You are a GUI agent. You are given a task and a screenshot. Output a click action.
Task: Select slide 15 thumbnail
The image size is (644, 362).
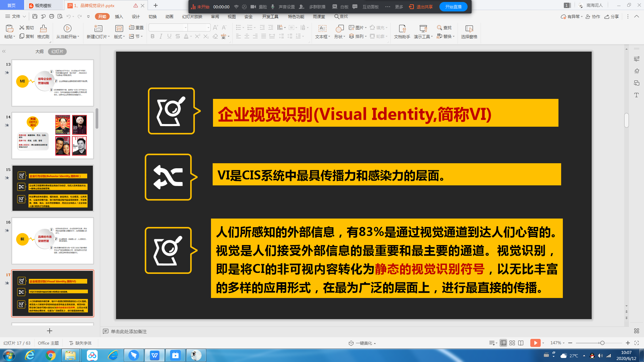tap(53, 188)
